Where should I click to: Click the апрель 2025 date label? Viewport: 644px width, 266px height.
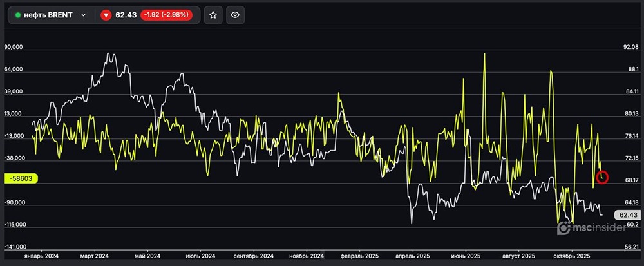point(413,256)
